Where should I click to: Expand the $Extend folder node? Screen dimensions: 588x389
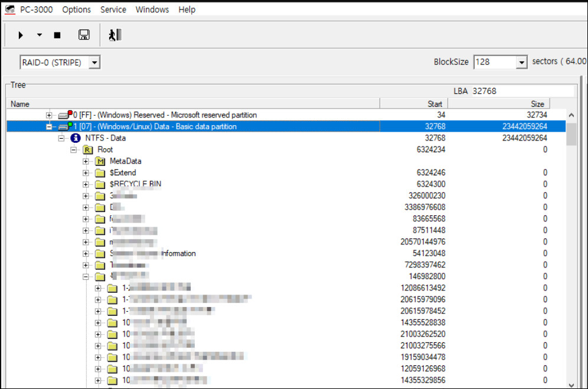point(86,173)
